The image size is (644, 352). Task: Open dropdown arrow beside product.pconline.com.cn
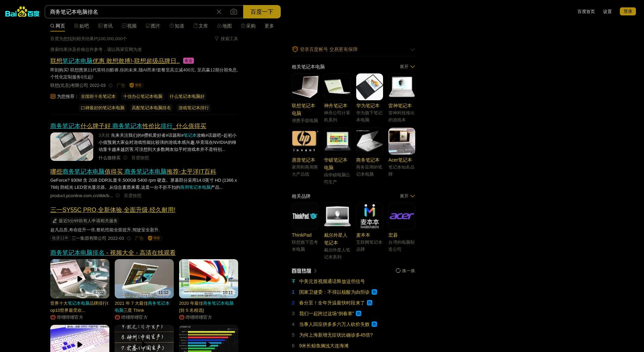pos(118,195)
